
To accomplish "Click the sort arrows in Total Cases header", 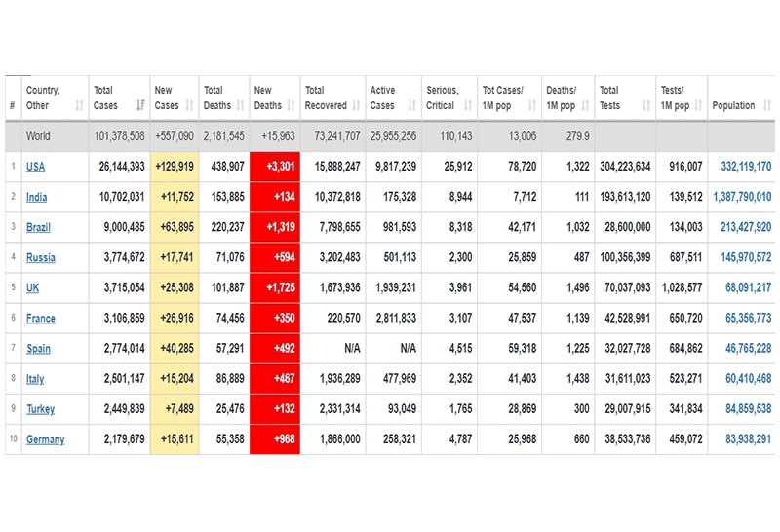I will 139,105.
